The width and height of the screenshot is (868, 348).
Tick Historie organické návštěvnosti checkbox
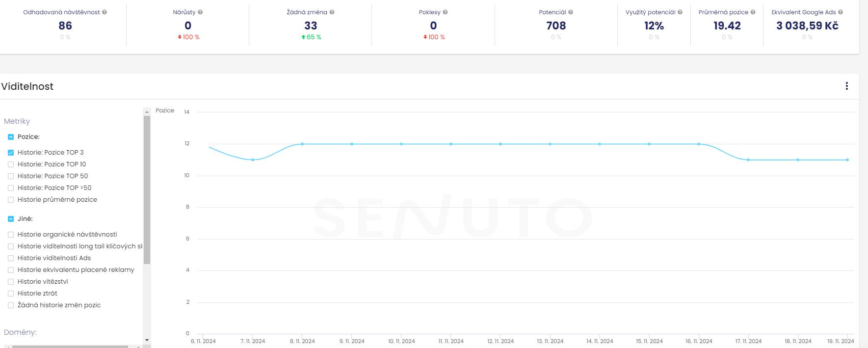coord(11,235)
